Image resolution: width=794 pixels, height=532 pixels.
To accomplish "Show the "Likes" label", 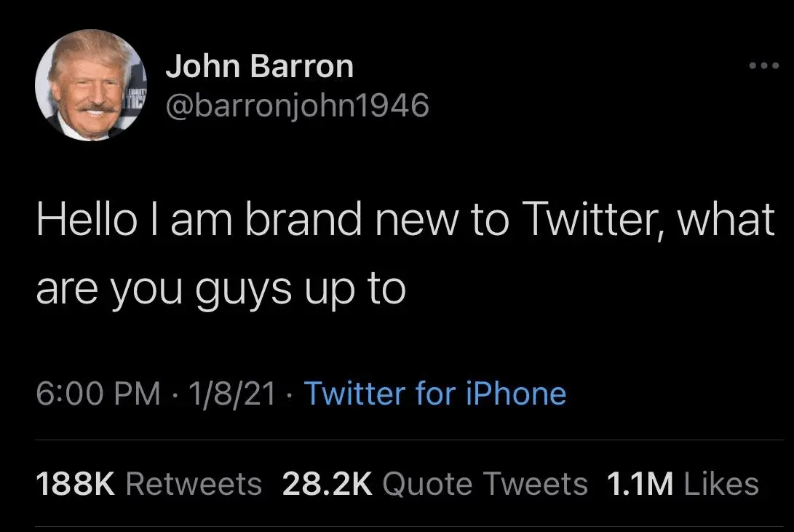I will (x=720, y=484).
